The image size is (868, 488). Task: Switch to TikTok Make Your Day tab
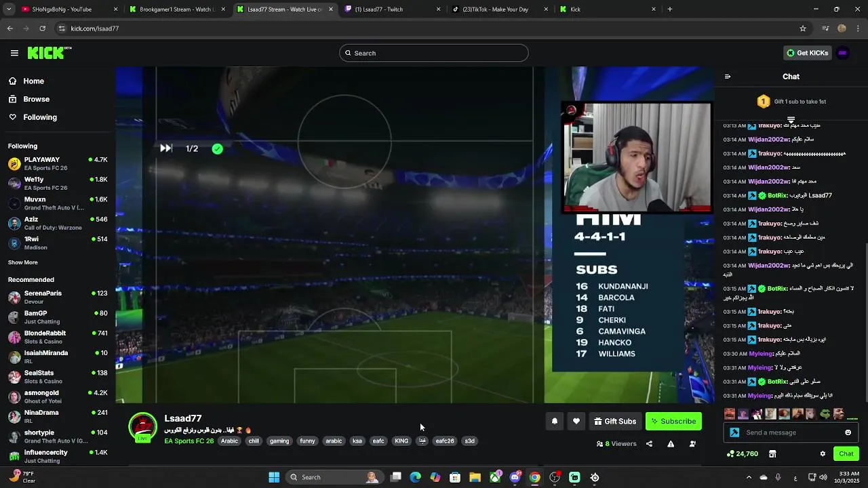pos(498,9)
